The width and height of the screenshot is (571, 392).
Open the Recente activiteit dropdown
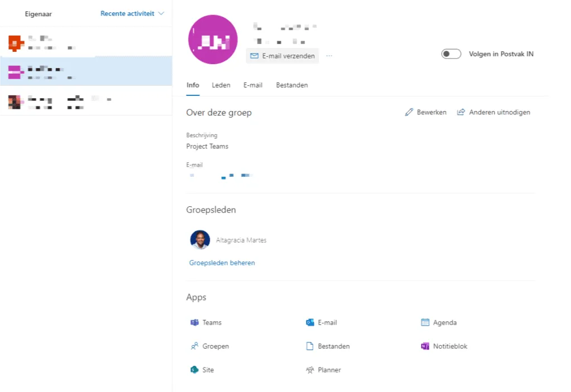tap(132, 13)
